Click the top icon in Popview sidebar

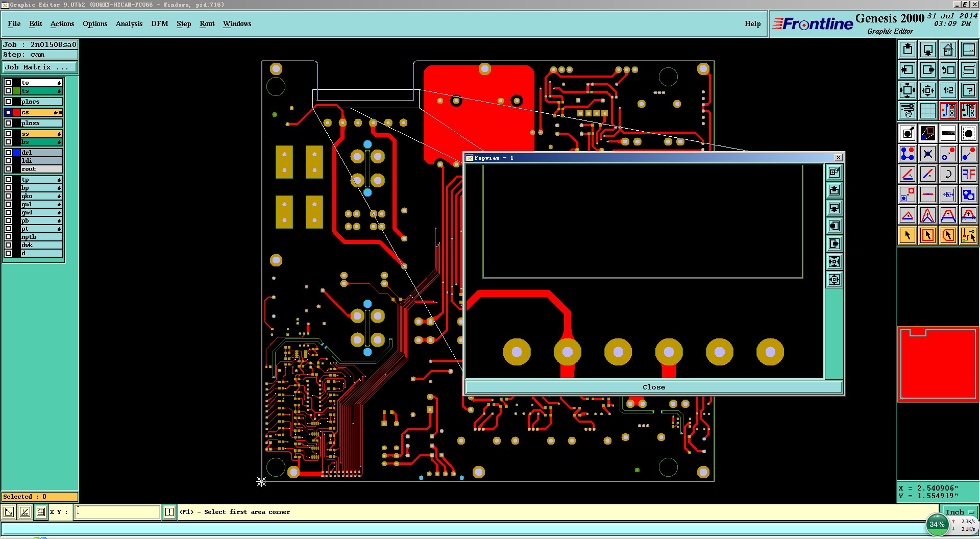(x=834, y=173)
